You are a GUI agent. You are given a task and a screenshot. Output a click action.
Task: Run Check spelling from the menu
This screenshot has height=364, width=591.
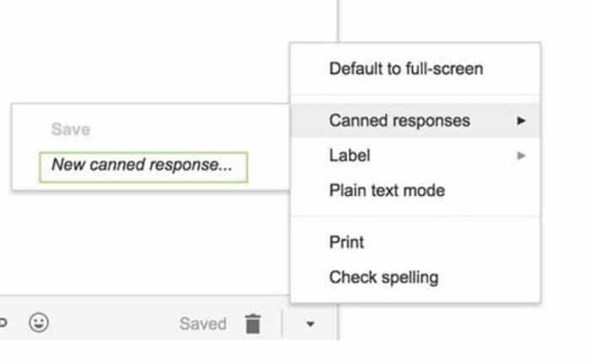[x=383, y=277]
